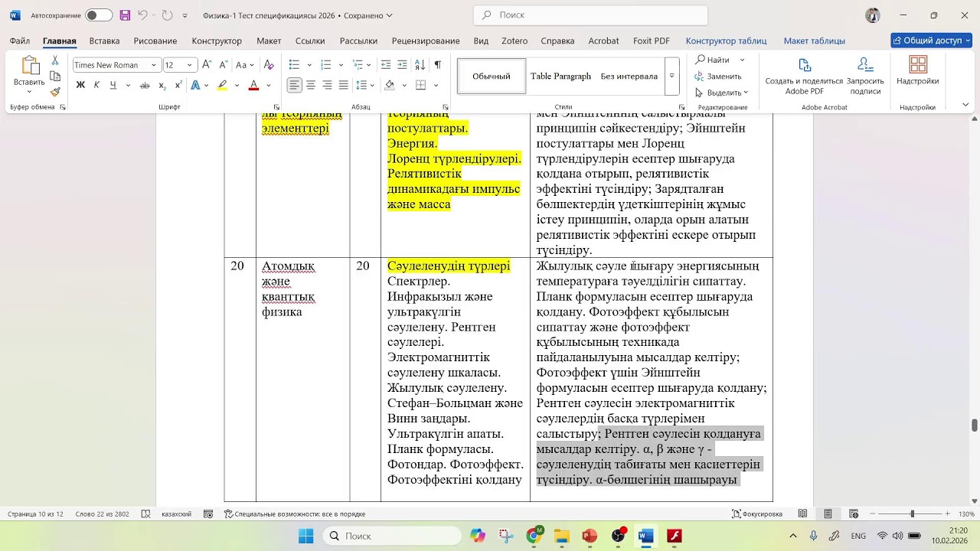Click the spelling check icon in status bar
This screenshot has height=551, width=980.
click(x=146, y=514)
